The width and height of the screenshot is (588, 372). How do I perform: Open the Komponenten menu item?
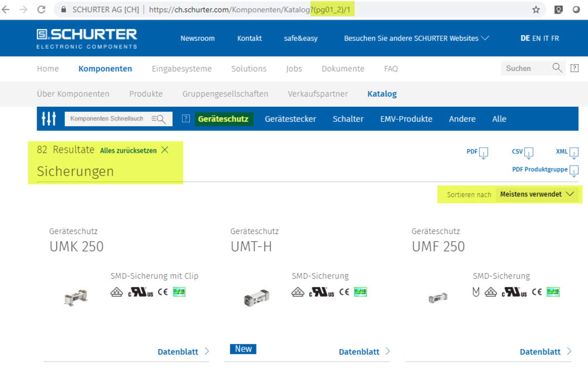click(105, 69)
